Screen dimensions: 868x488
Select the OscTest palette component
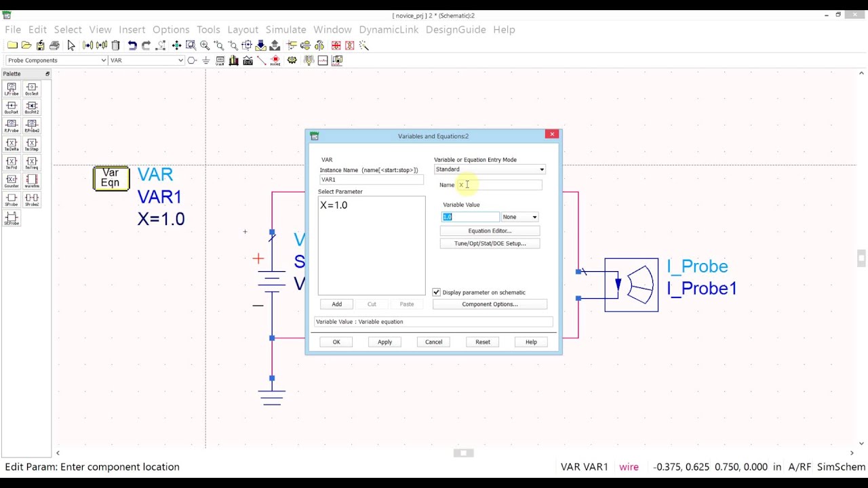pyautogui.click(x=31, y=89)
